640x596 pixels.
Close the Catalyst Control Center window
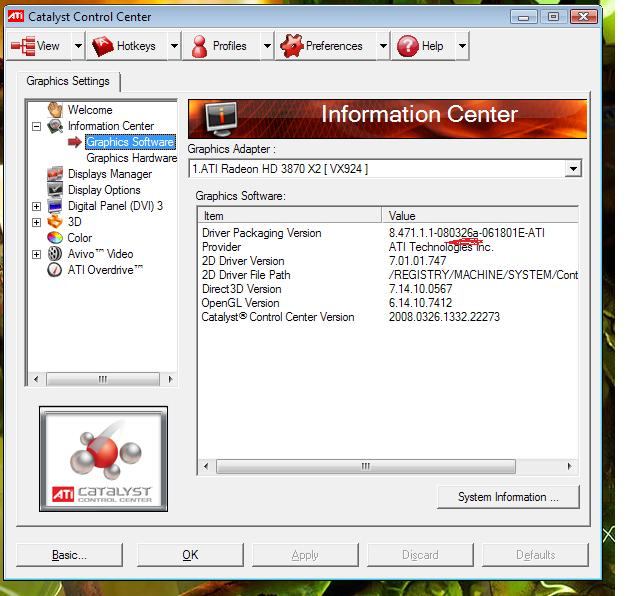coord(584,17)
